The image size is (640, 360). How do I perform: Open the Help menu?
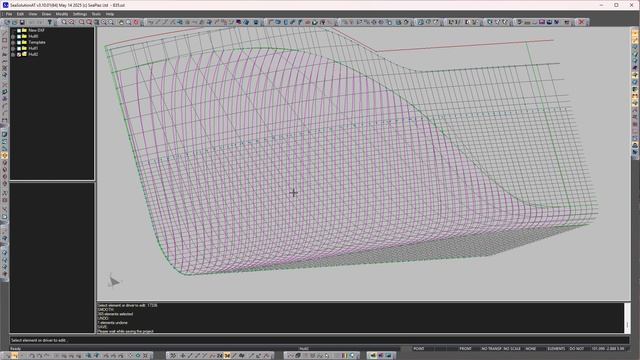click(x=110, y=14)
